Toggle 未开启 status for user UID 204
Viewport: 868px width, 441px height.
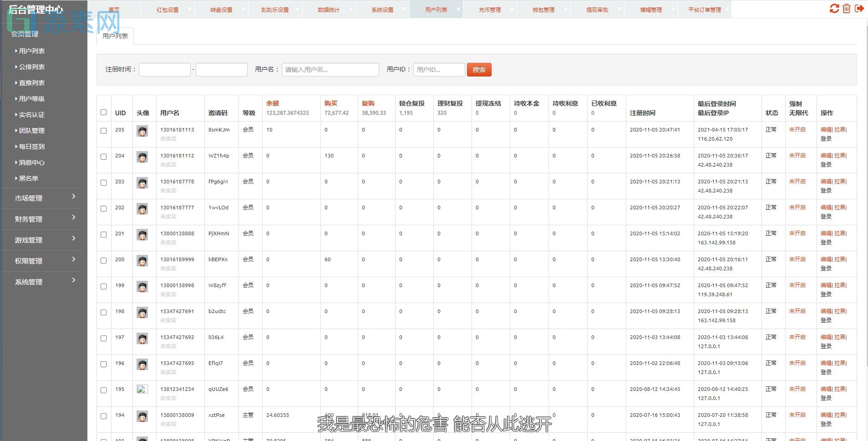[797, 155]
